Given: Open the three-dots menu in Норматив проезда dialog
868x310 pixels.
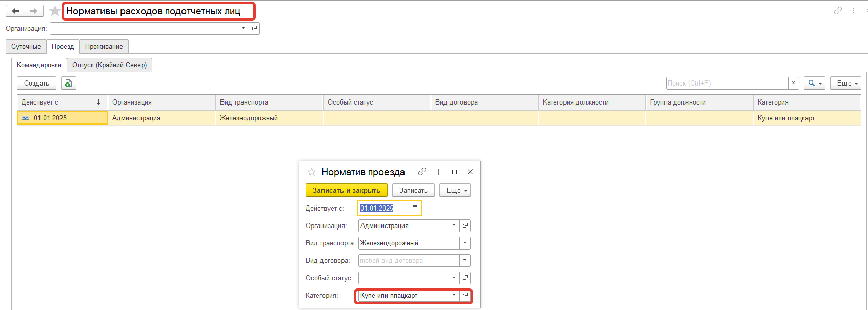Looking at the screenshot, I should click(x=438, y=172).
